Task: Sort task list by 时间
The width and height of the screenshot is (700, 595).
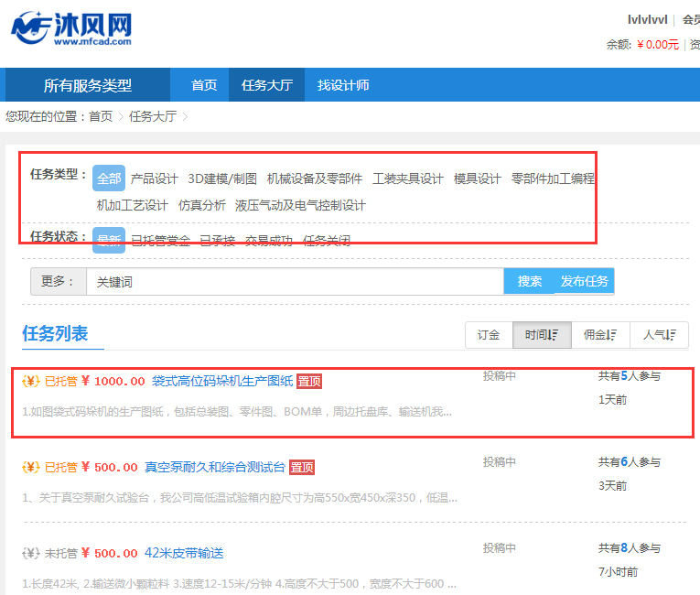Action: click(x=542, y=335)
